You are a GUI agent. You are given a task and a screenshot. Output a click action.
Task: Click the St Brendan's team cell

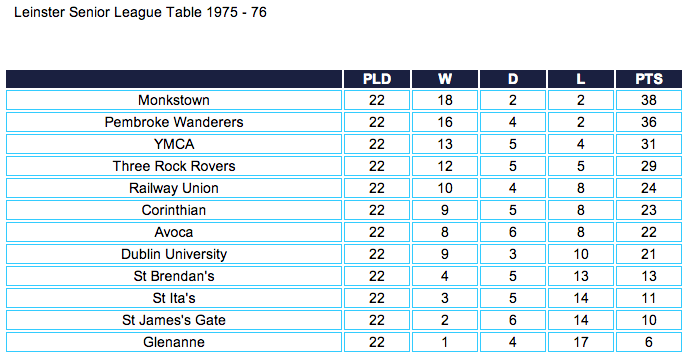174,276
